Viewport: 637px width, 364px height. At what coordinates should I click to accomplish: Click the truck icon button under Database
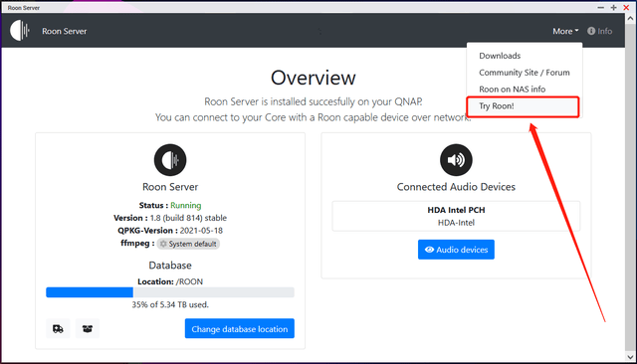pos(58,328)
